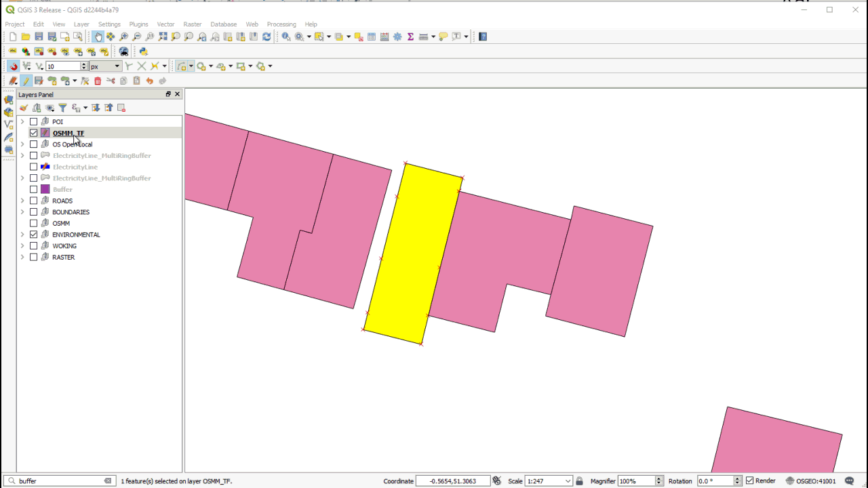Open the Project menu
Viewport: 868px width, 488px height.
(x=15, y=24)
